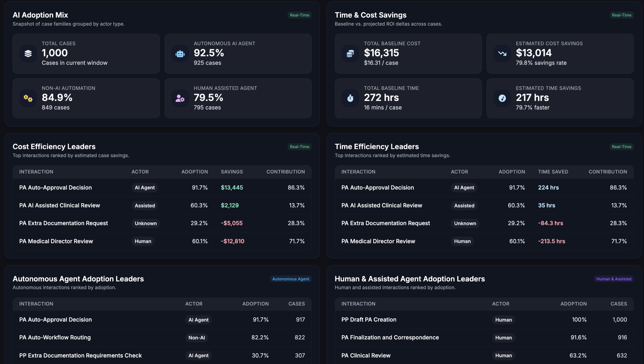Click Assisted tag in Cost Efficiency Leaders table
This screenshot has height=364, width=644.
tap(145, 206)
